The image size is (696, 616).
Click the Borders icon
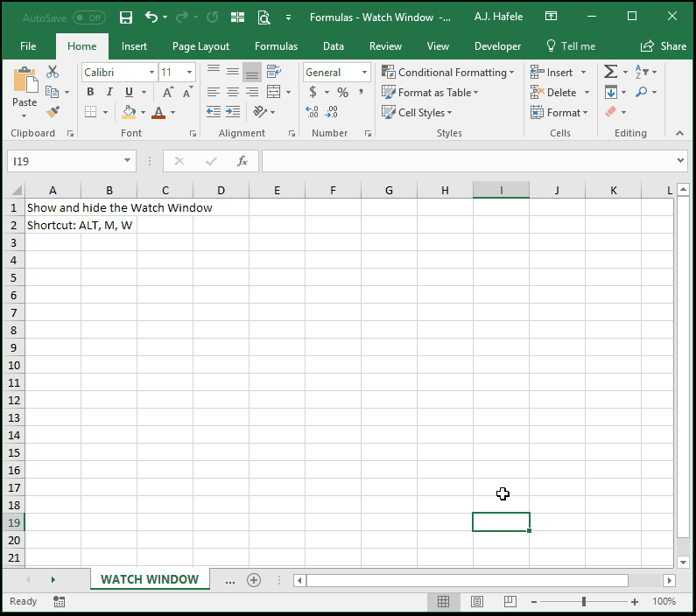(90, 112)
